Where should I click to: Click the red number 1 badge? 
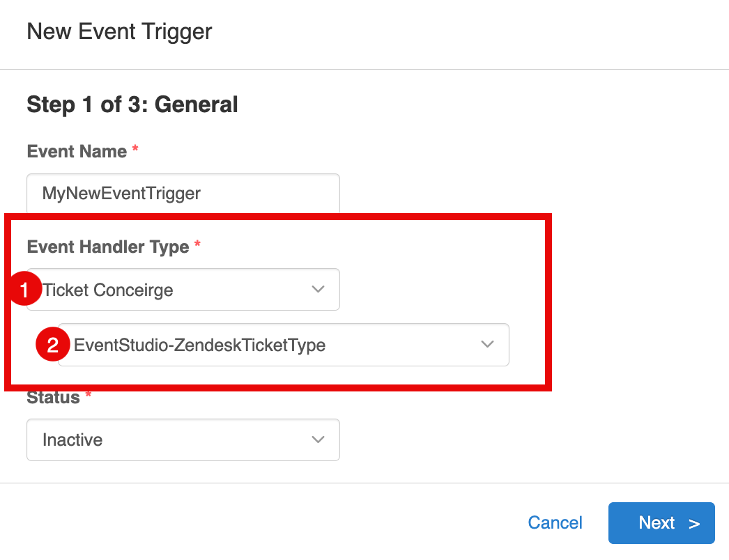tap(24, 290)
